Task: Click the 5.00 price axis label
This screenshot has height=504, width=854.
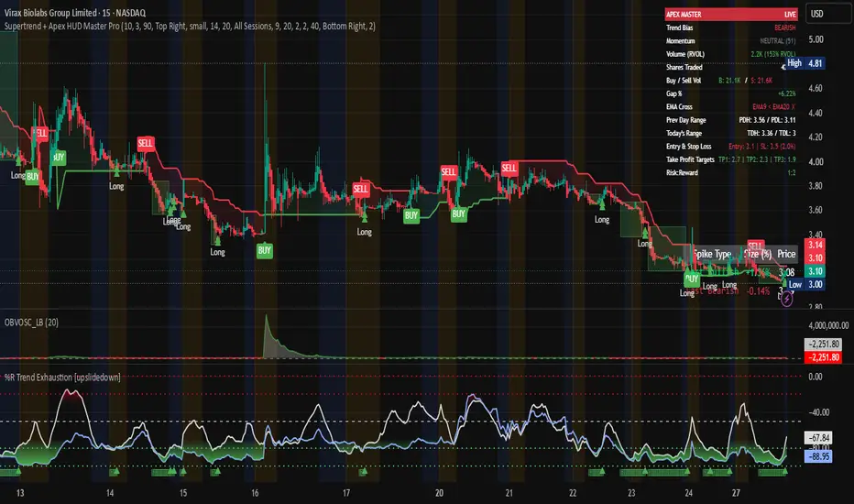Action: [816, 39]
